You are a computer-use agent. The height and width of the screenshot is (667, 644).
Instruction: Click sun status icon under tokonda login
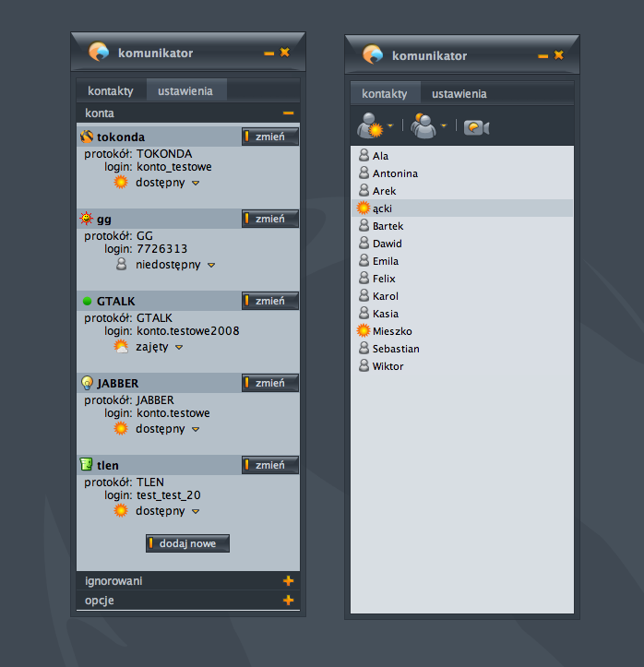[x=121, y=182]
